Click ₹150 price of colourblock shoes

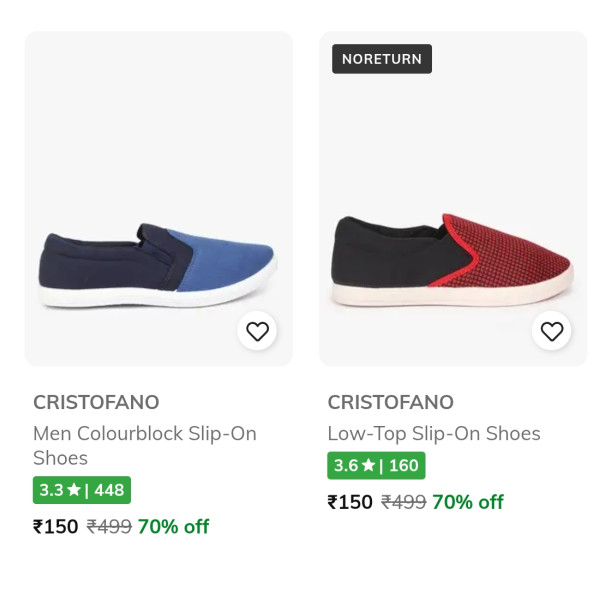click(55, 526)
